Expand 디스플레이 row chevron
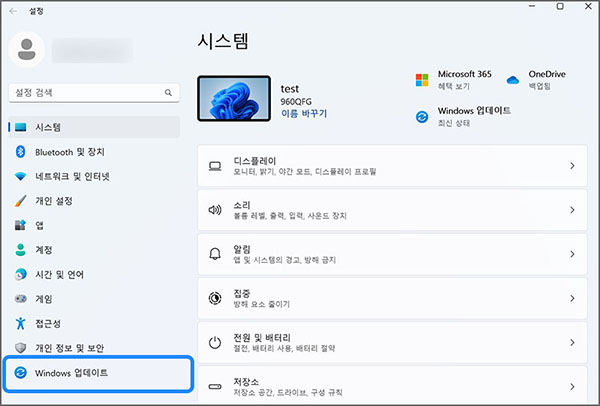This screenshot has height=406, width=600. (x=572, y=166)
